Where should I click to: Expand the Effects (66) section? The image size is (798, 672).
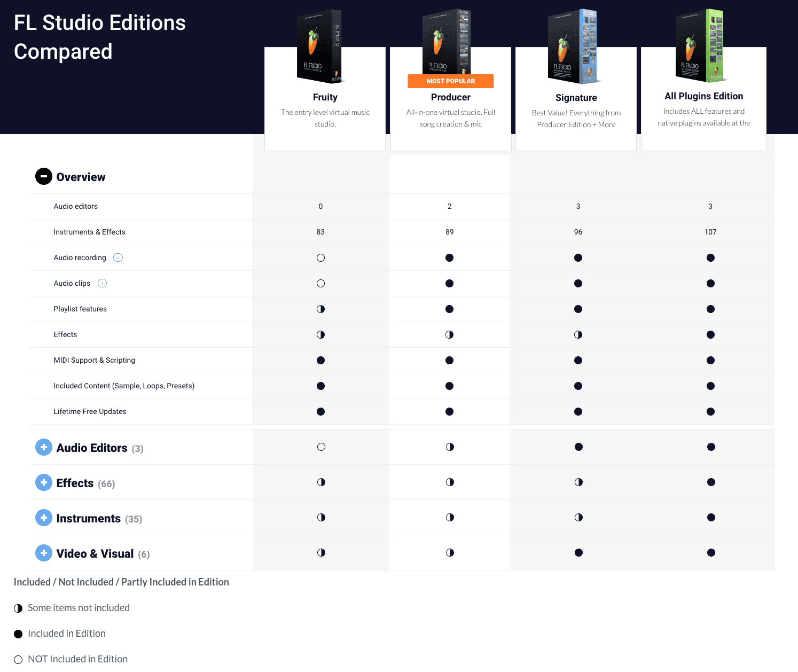pyautogui.click(x=44, y=482)
